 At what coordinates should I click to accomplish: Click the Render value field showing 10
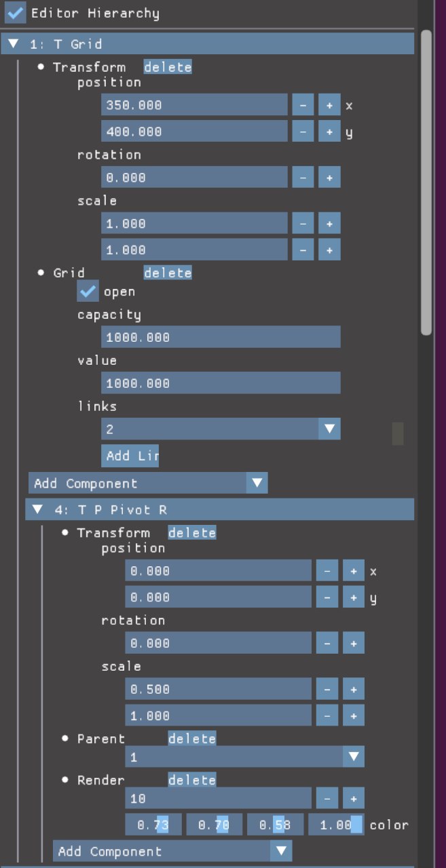(219, 798)
